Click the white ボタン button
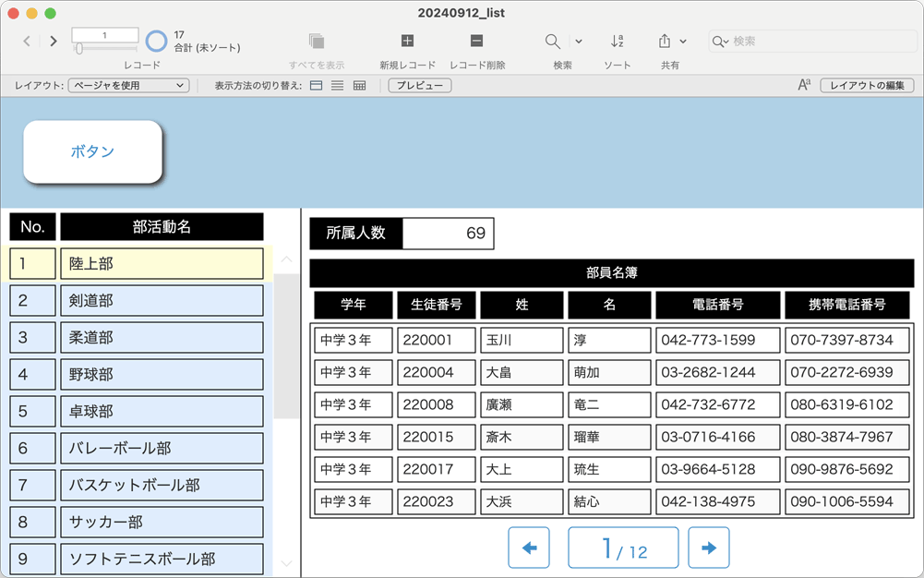Screen dimensions: 924x578 pos(92,151)
